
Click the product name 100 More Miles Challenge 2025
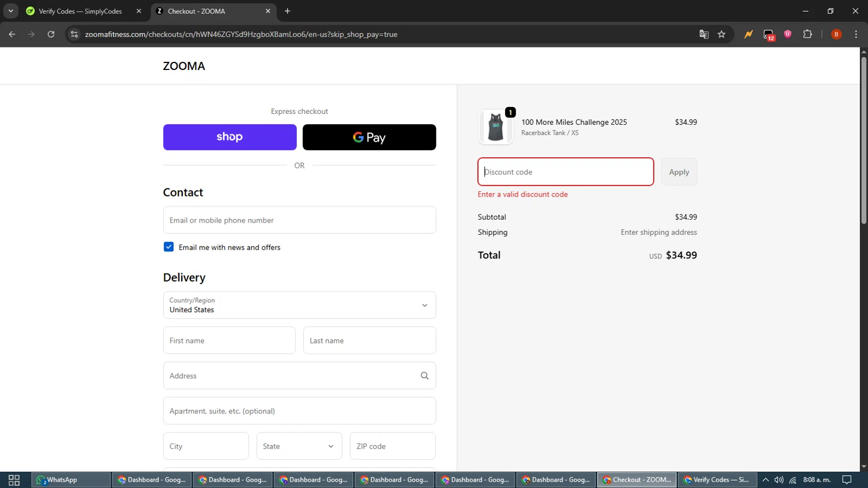click(574, 122)
